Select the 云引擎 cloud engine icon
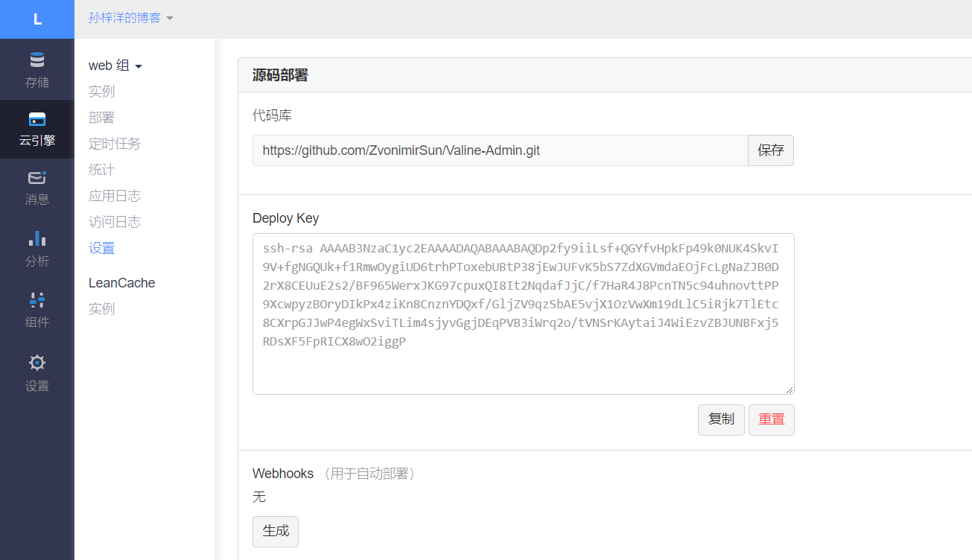 point(37,119)
